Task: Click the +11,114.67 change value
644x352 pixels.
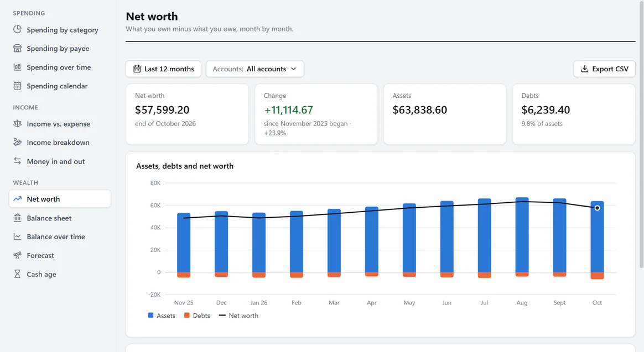Action: click(x=288, y=110)
